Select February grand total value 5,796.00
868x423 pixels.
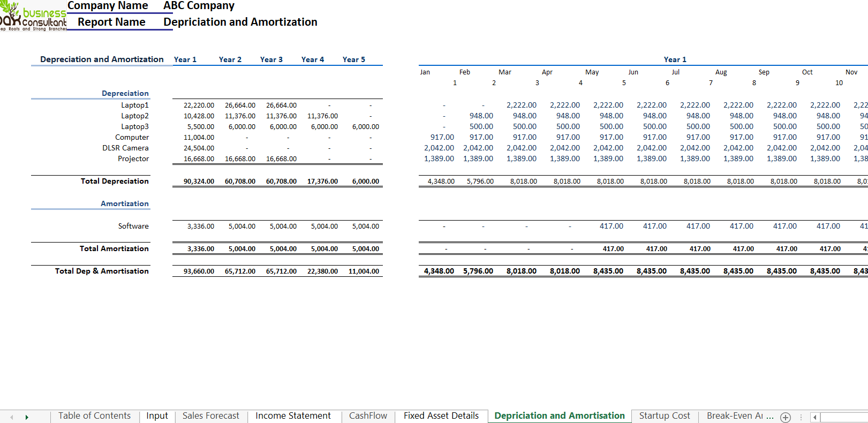point(478,271)
